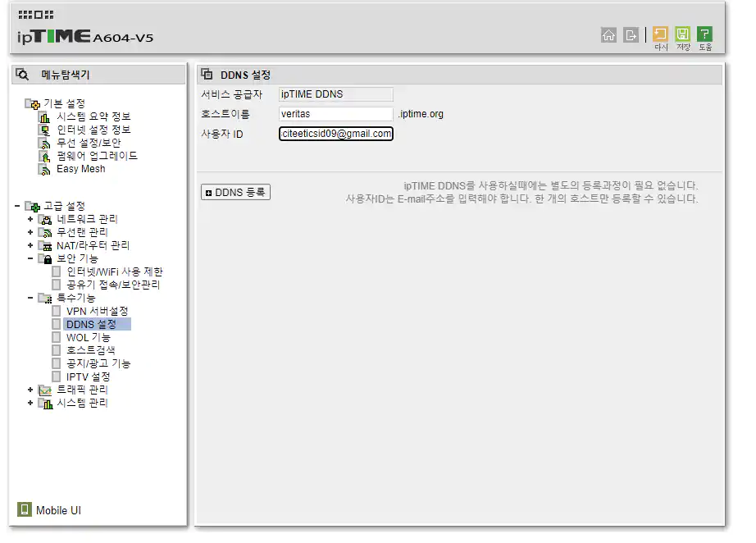Select the highlighted DDNS 설정 item
The width and height of the screenshot is (756, 543).
tap(97, 324)
